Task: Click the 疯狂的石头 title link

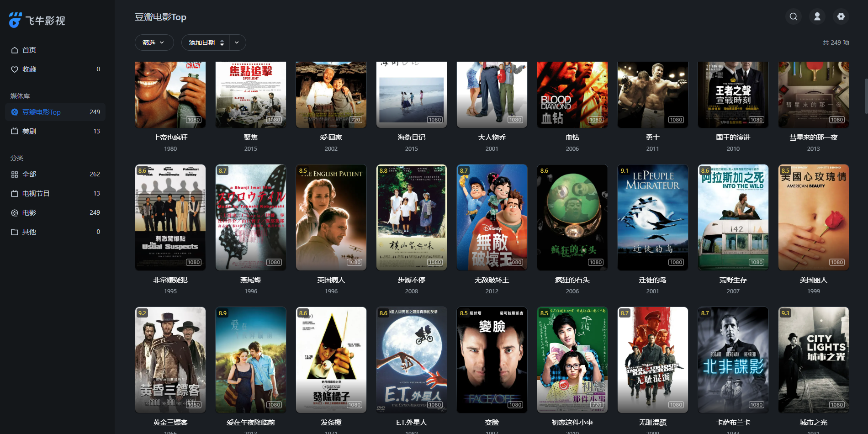Action: (572, 280)
